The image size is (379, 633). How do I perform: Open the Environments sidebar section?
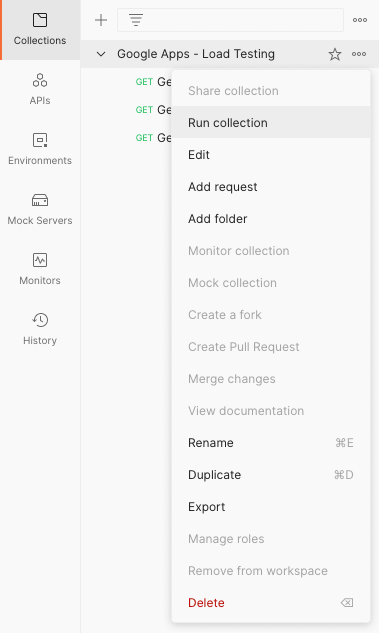[40, 150]
